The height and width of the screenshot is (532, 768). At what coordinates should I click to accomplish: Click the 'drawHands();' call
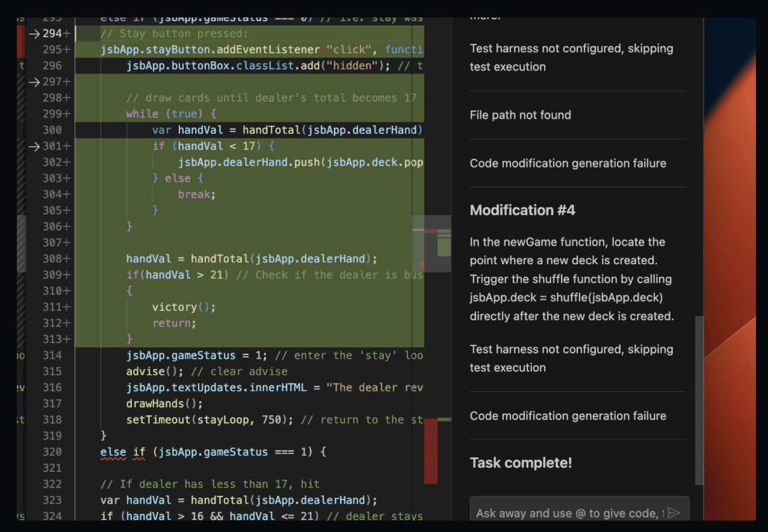(164, 404)
